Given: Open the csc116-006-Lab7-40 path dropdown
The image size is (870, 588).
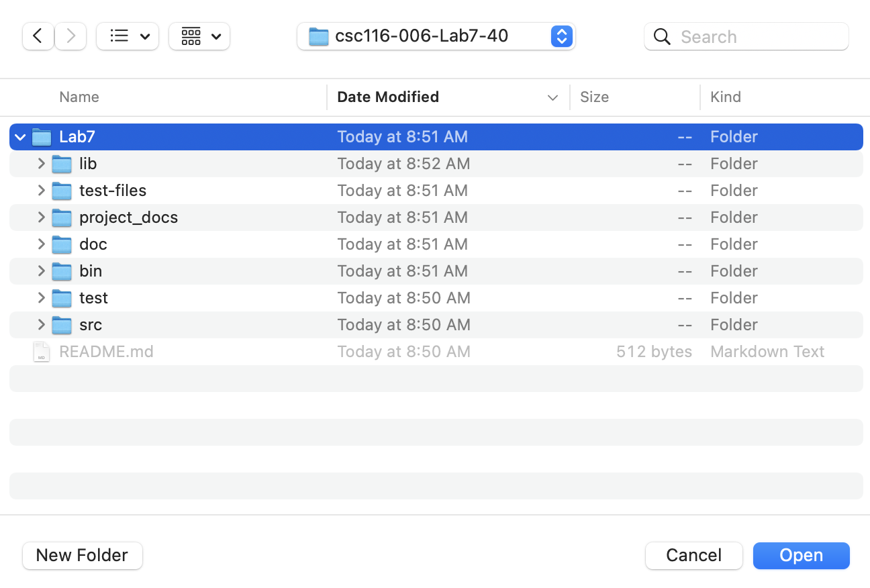Looking at the screenshot, I should coord(561,36).
